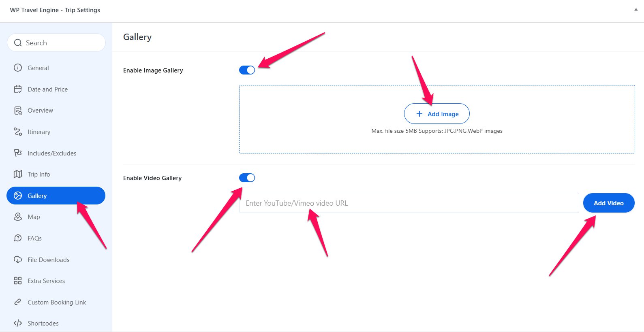This screenshot has height=332, width=644.
Task: Turn off Enable Video Gallery
Action: click(x=247, y=178)
